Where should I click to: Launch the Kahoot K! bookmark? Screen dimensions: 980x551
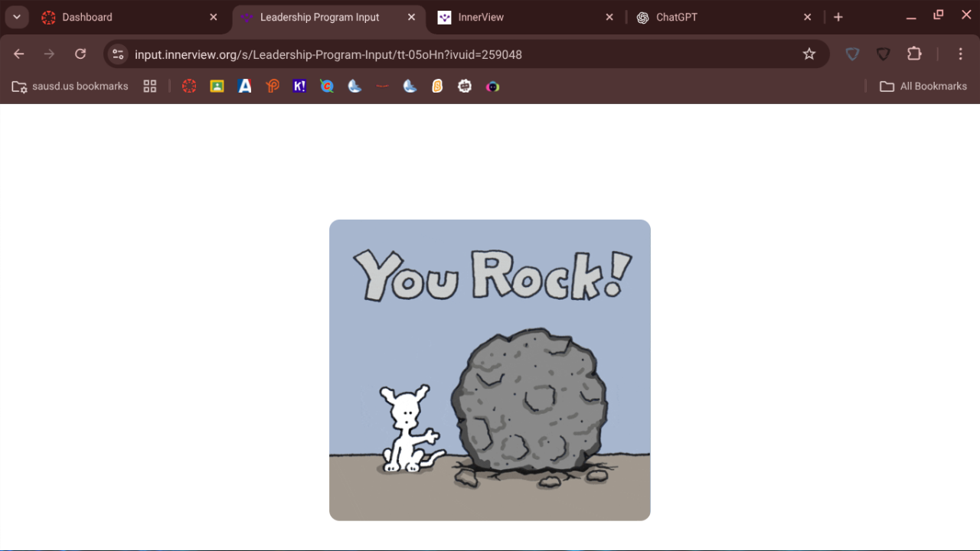pyautogui.click(x=299, y=86)
